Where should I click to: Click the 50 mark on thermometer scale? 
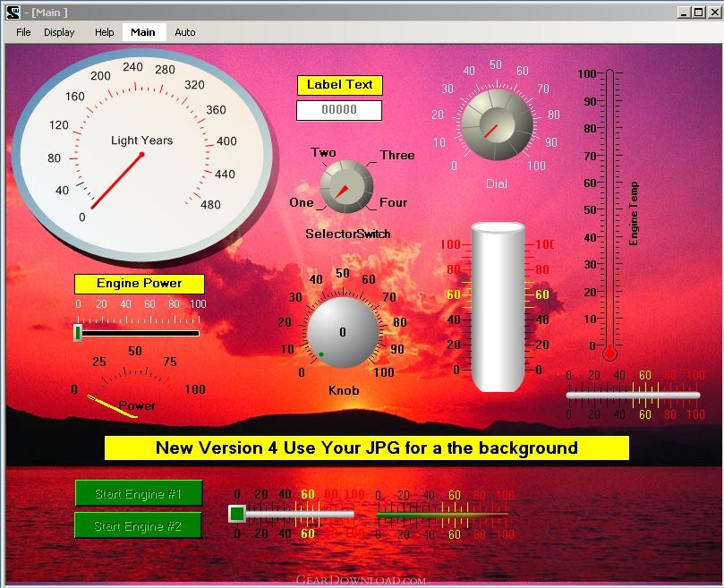click(590, 209)
